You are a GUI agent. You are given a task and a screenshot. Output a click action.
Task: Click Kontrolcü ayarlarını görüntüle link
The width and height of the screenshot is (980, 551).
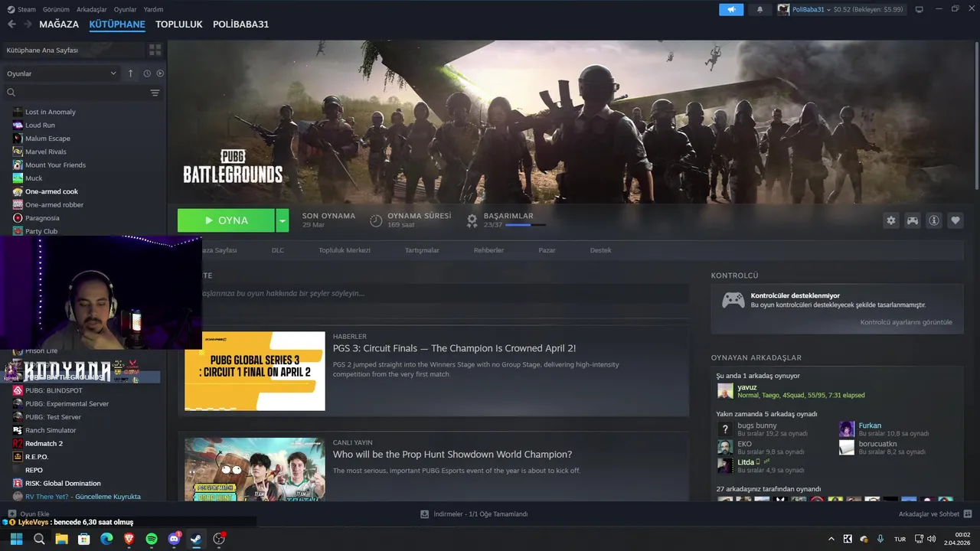906,322
